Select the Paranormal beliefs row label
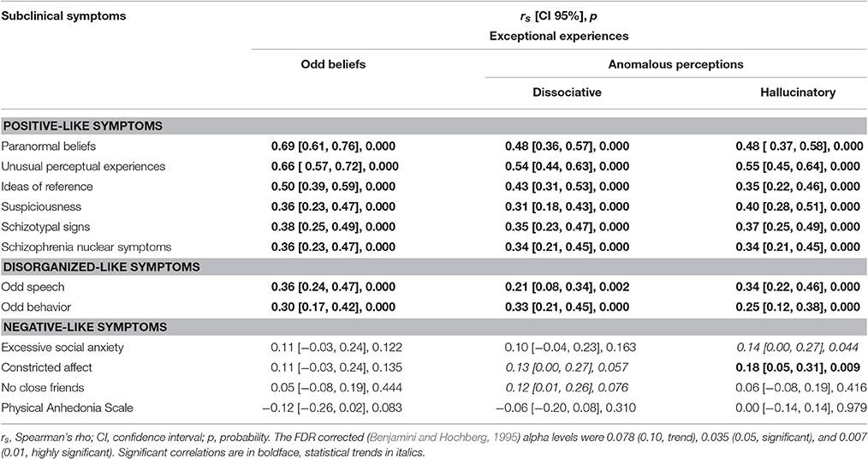 (x=49, y=146)
